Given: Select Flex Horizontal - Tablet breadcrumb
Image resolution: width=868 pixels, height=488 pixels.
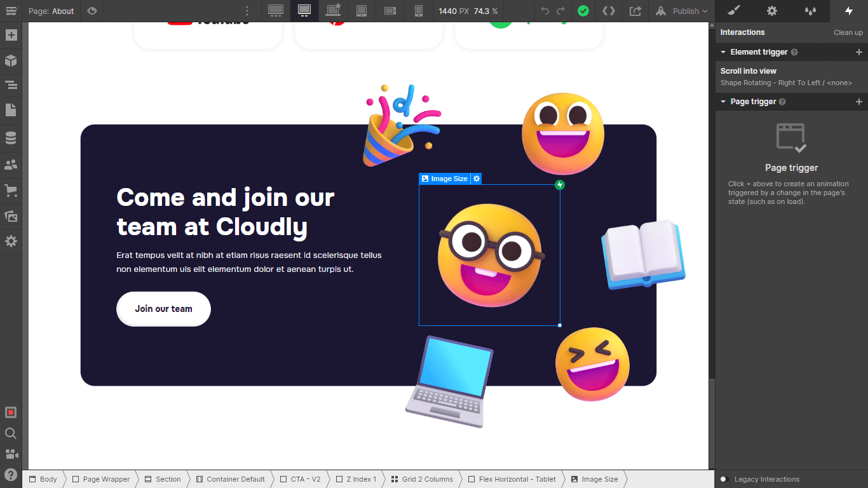Looking at the screenshot, I should point(512,479).
